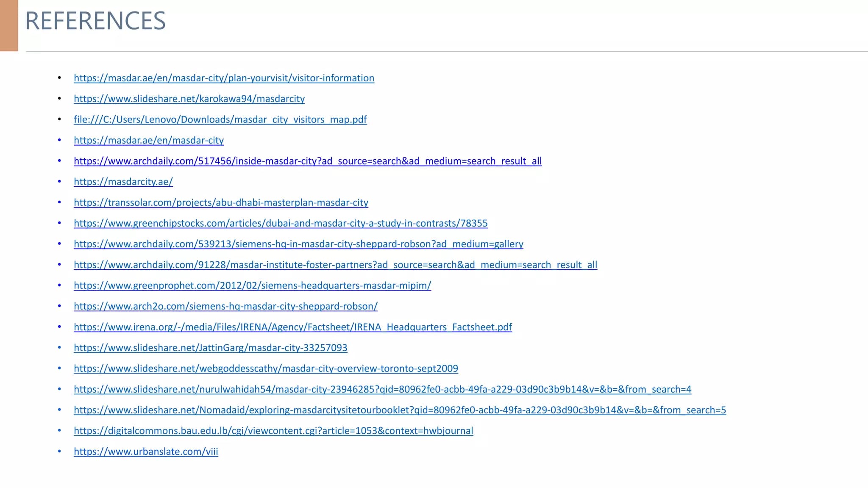Open archdaily masdar-institute foster-partners link
Image resolution: width=868 pixels, height=488 pixels.
point(335,265)
